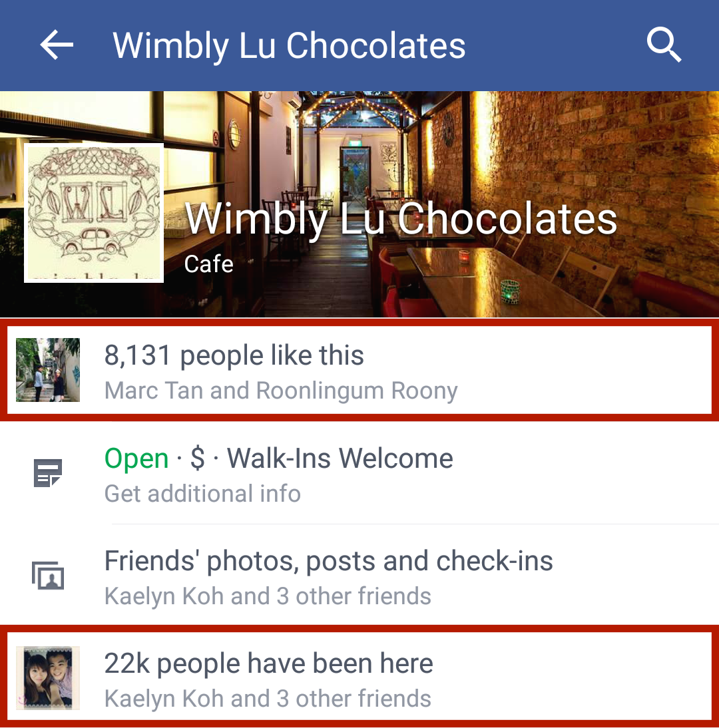Tap 'Kaelyn Koh and 3 other friends' under photos
This screenshot has width=719, height=728.
[268, 596]
